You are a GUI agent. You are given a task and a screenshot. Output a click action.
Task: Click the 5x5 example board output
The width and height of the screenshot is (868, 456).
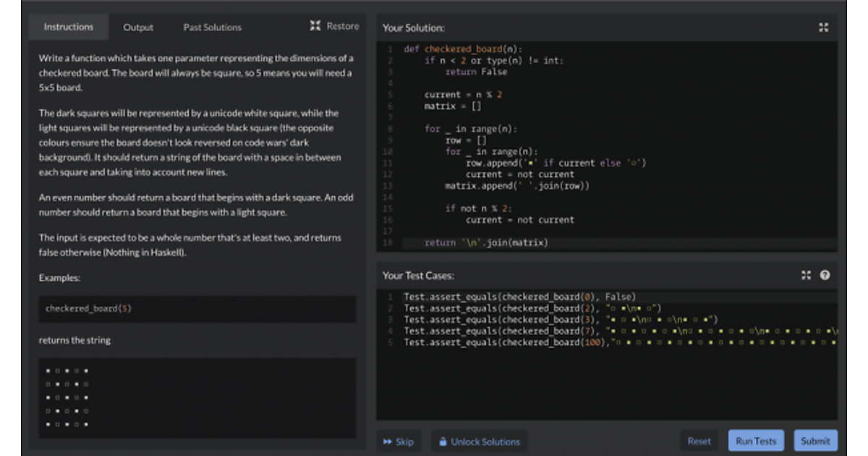(67, 397)
